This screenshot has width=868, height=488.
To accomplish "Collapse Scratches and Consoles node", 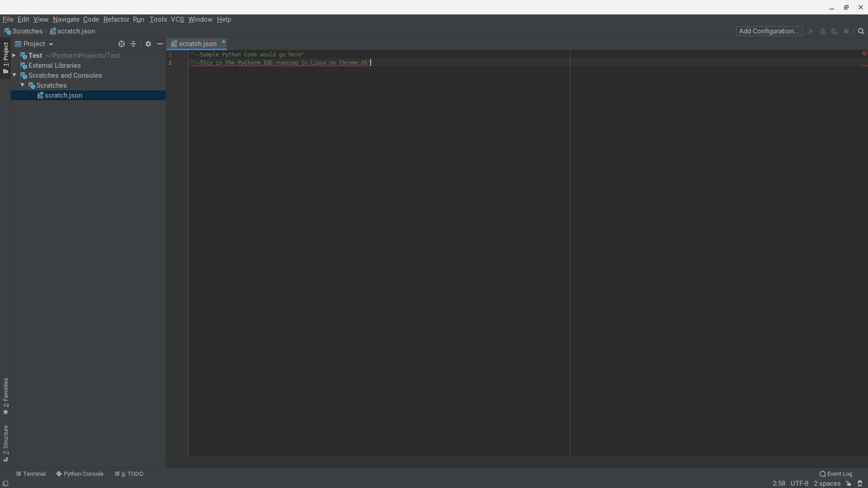I will [x=14, y=75].
